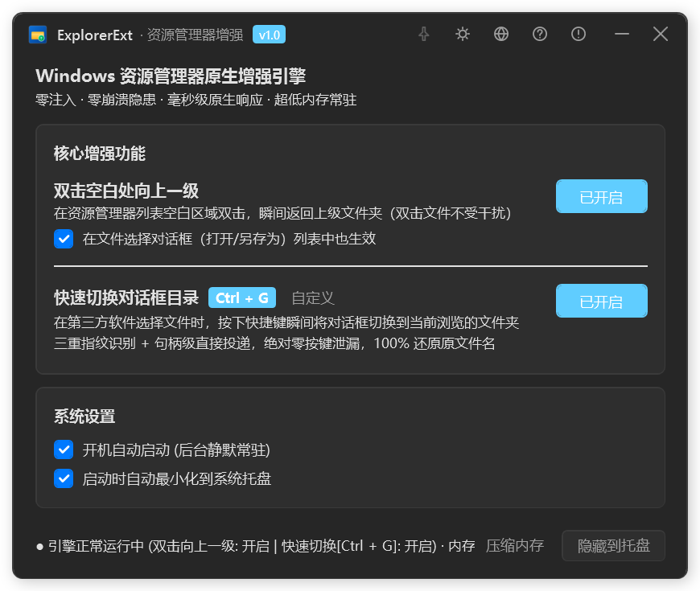The image size is (700, 591).
Task: Click the label 快速切换对话框目录
Action: tap(126, 298)
